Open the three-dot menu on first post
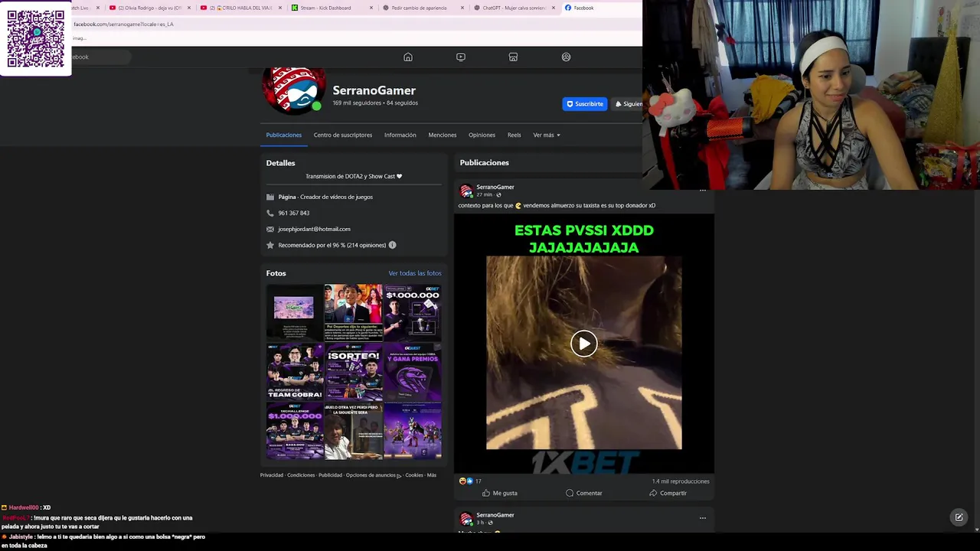 pyautogui.click(x=702, y=191)
